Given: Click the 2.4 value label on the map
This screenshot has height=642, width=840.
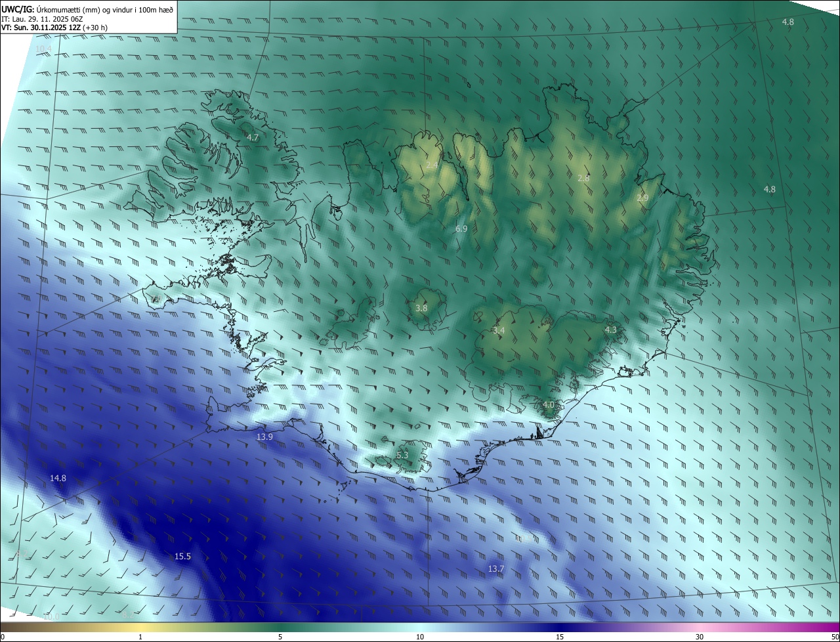Looking at the screenshot, I should tap(432, 165).
